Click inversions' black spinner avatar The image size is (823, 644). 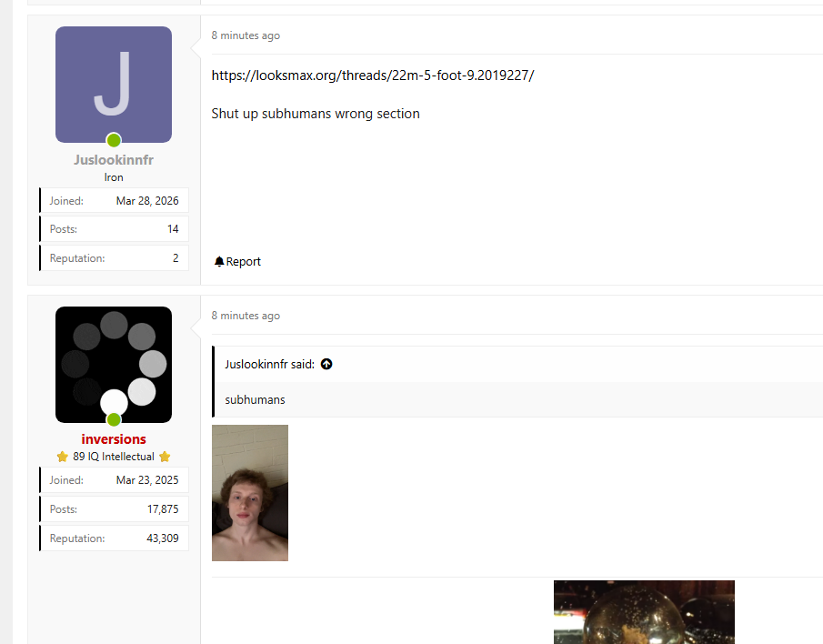(114, 364)
